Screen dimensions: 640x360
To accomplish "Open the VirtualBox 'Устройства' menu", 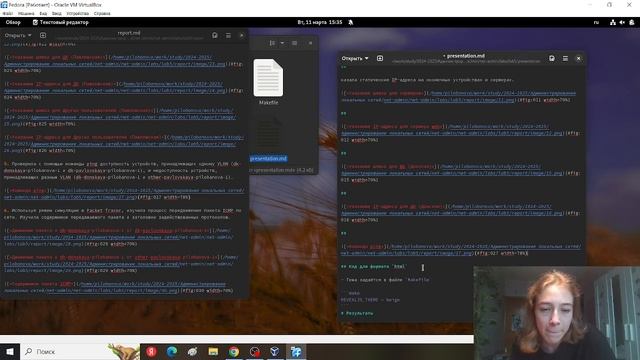I will [x=77, y=13].
